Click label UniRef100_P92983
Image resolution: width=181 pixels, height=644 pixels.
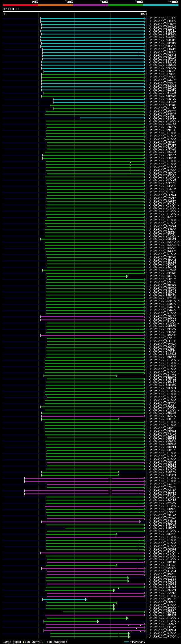[162, 77]
